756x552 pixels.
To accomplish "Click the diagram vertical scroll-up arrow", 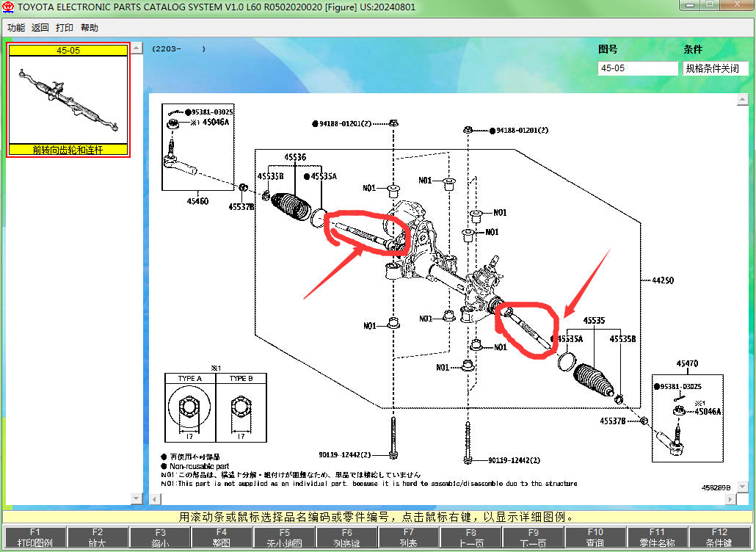I will 742,100.
